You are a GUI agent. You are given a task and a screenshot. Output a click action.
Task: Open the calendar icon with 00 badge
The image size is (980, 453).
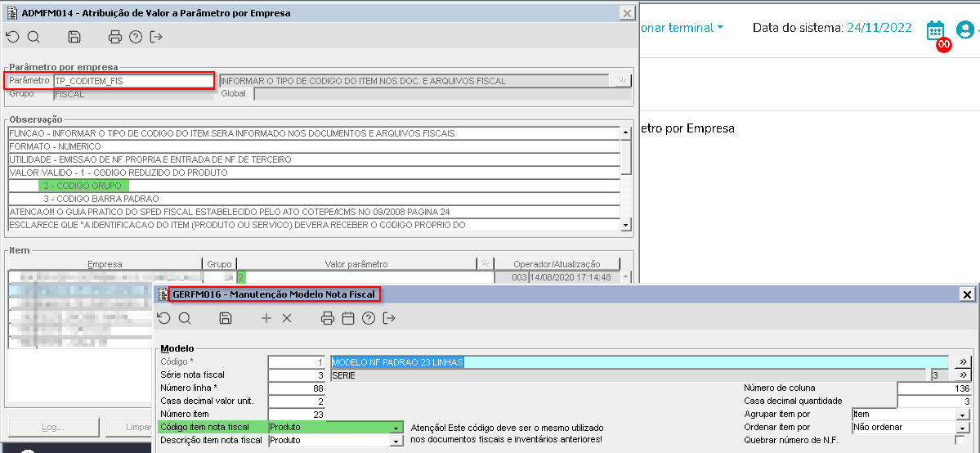click(x=936, y=30)
